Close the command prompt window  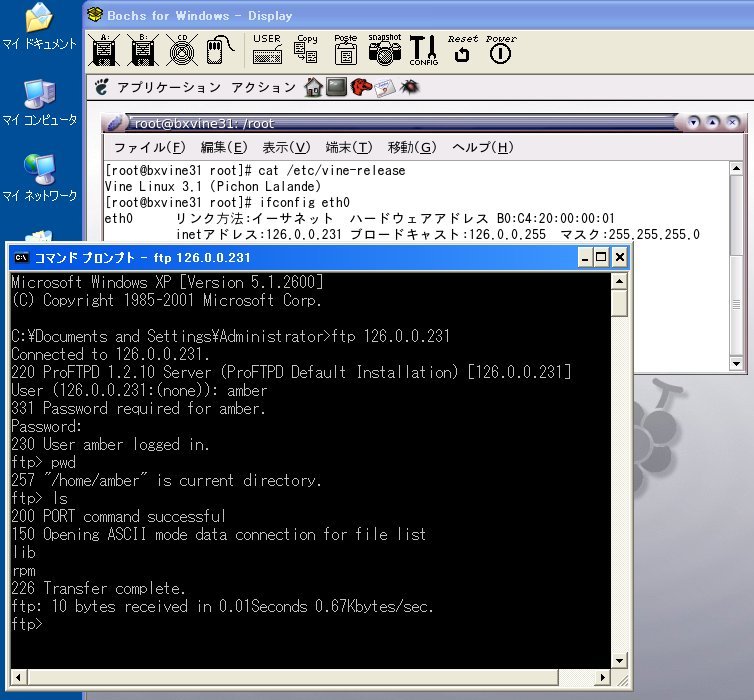click(619, 258)
